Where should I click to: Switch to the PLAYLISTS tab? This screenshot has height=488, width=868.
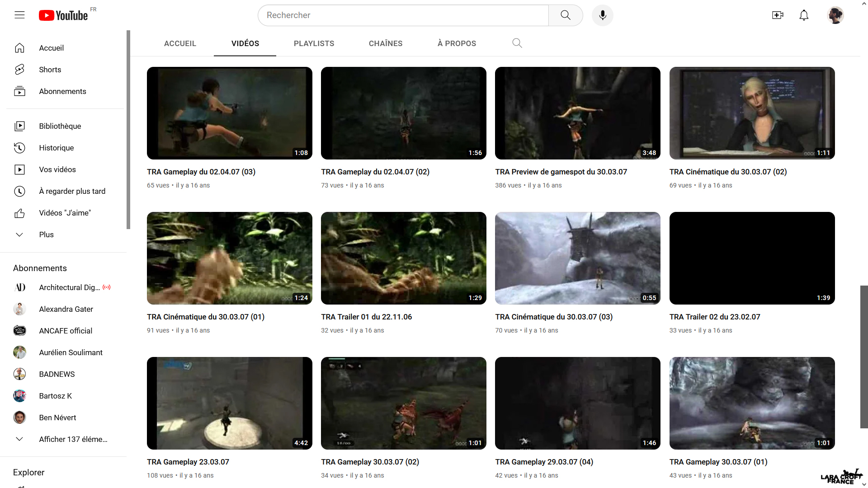pyautogui.click(x=314, y=43)
